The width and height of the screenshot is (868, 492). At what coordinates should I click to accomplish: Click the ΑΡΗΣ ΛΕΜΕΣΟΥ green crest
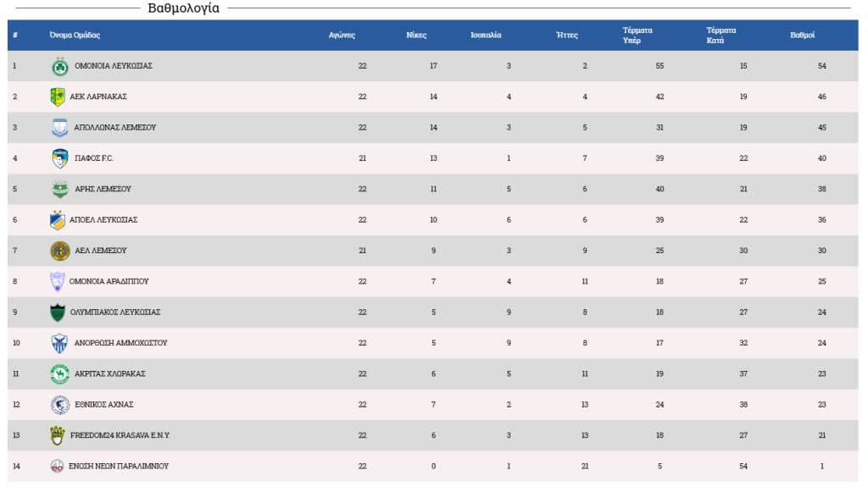pyautogui.click(x=59, y=189)
